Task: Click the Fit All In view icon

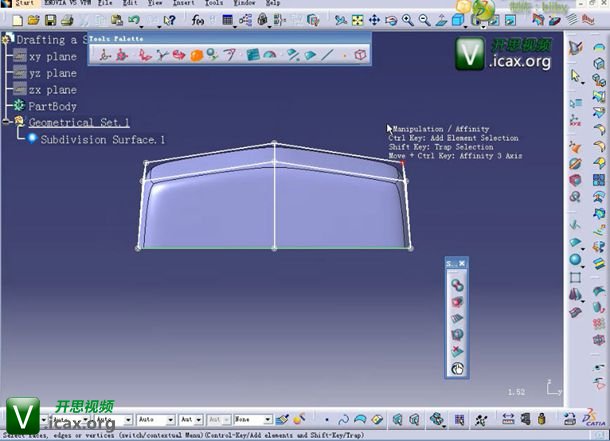Action: click(x=357, y=20)
